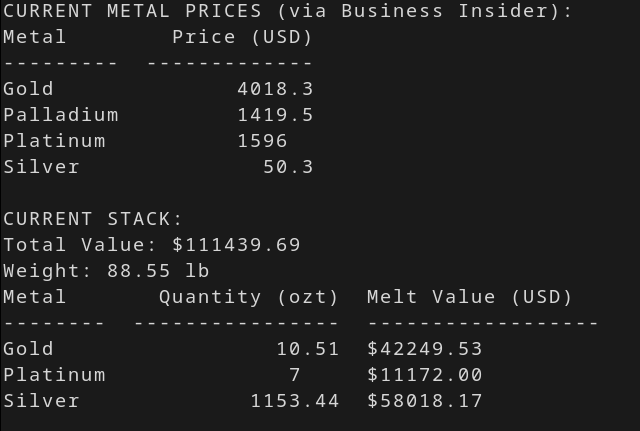This screenshot has width=640, height=431.
Task: Click the Price (USD) column header
Action: tap(242, 38)
